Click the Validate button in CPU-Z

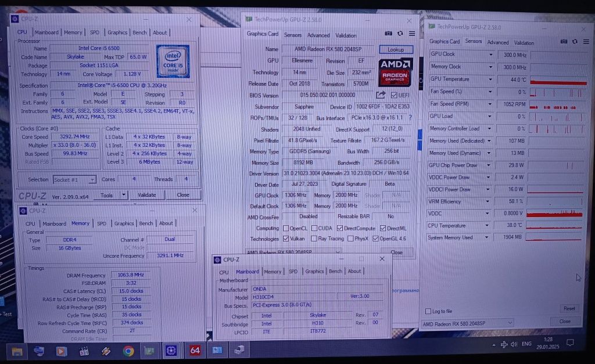147,195
